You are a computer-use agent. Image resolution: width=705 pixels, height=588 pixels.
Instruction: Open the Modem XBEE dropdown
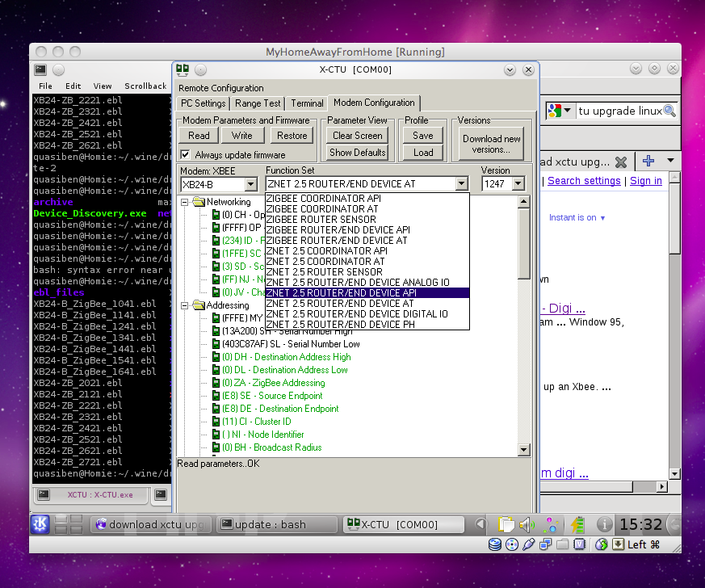(x=250, y=184)
